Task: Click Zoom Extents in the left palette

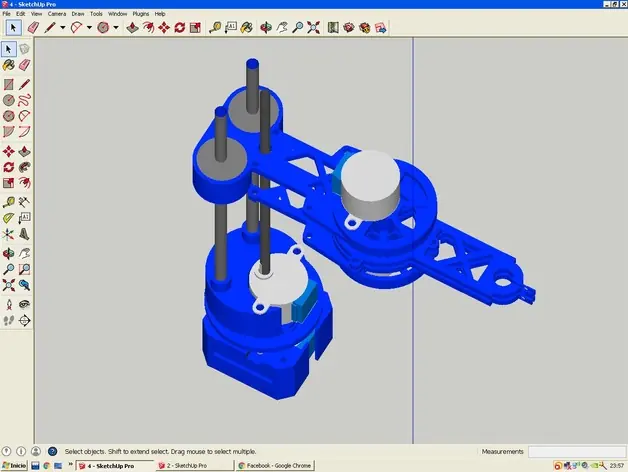Action: point(8,285)
